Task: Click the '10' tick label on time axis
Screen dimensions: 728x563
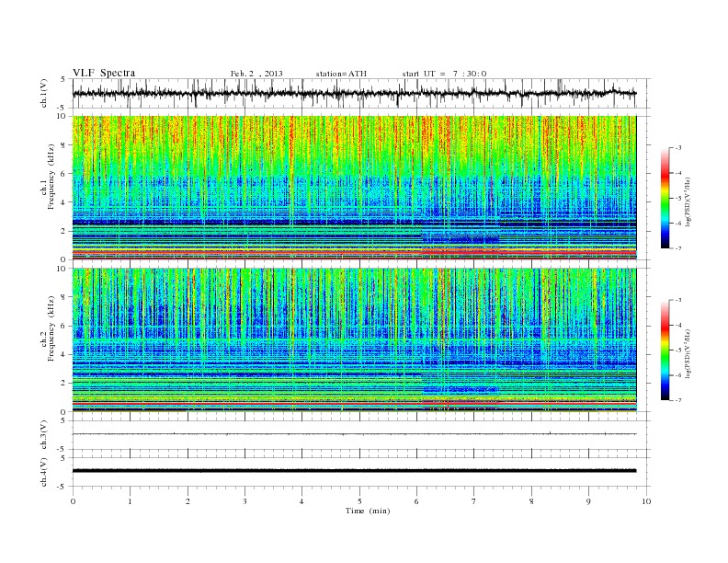Action: [x=646, y=501]
